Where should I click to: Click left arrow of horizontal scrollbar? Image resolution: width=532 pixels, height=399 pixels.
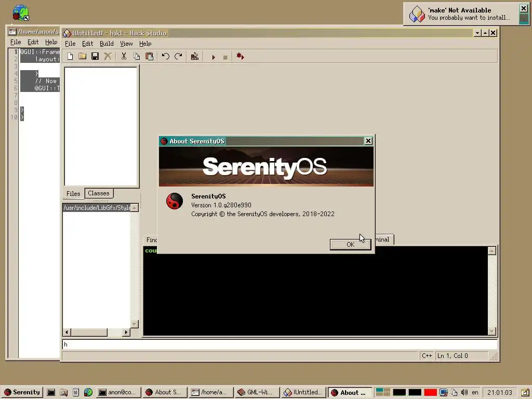(x=67, y=332)
